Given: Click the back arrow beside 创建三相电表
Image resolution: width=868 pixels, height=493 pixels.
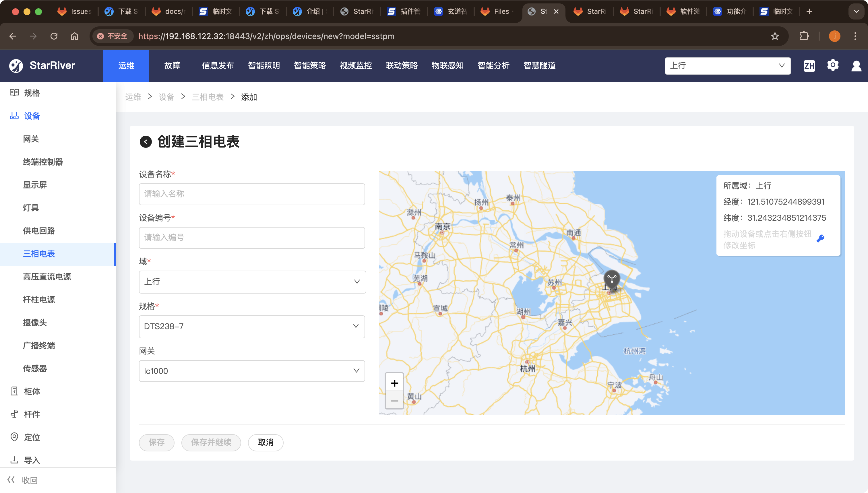Looking at the screenshot, I should 146,141.
